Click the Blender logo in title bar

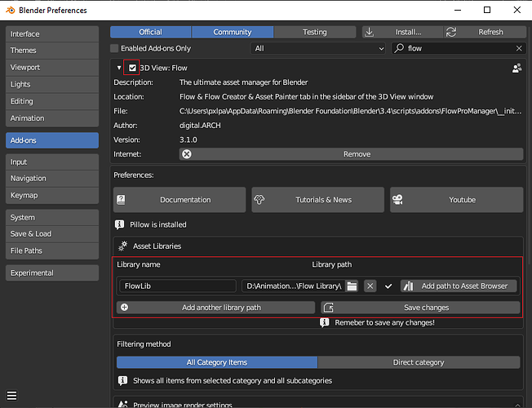pyautogui.click(x=10, y=10)
